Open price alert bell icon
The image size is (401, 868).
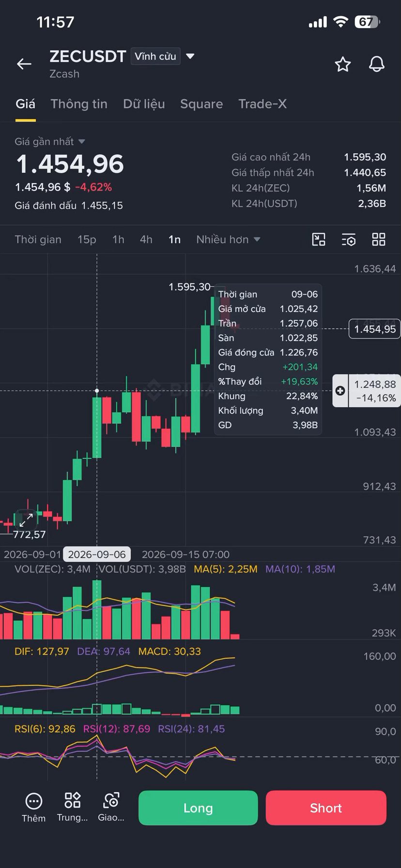click(377, 64)
